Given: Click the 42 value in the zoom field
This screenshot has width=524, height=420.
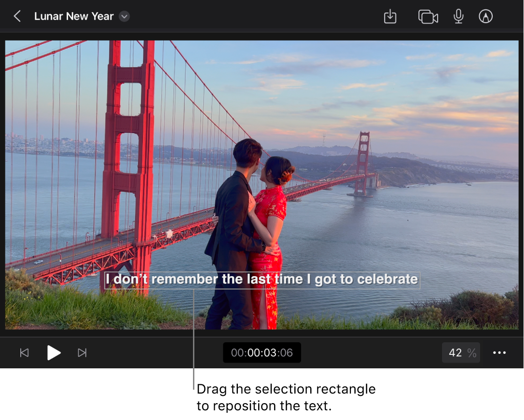Looking at the screenshot, I should tap(455, 352).
